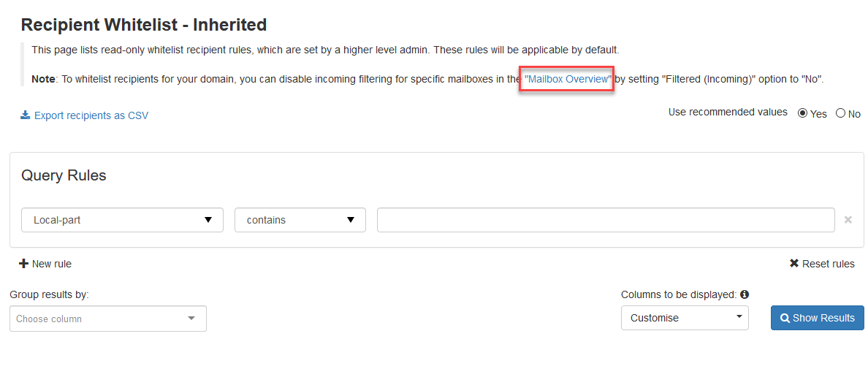This screenshot has height=377, width=868.
Task: Reset rules in the query builder
Action: pos(828,264)
